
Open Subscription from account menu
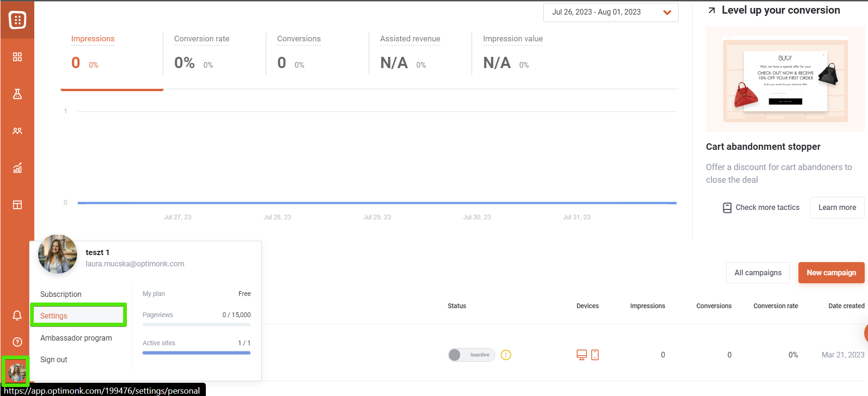(61, 294)
